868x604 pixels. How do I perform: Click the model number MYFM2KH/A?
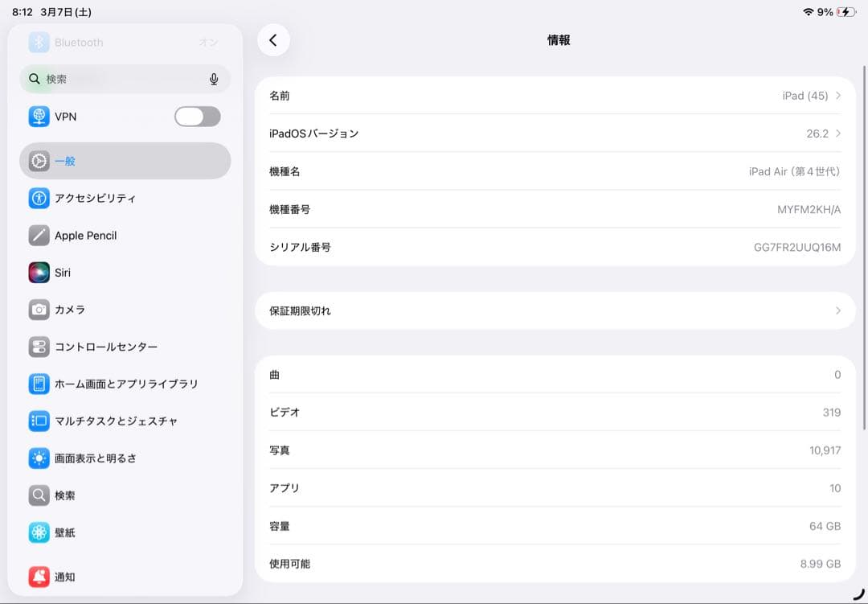(809, 209)
